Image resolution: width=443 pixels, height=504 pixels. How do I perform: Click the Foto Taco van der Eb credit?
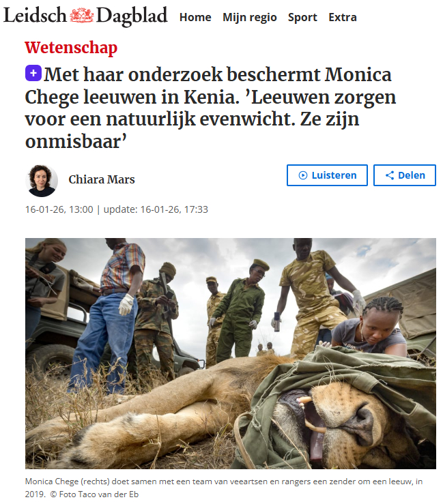(94, 494)
